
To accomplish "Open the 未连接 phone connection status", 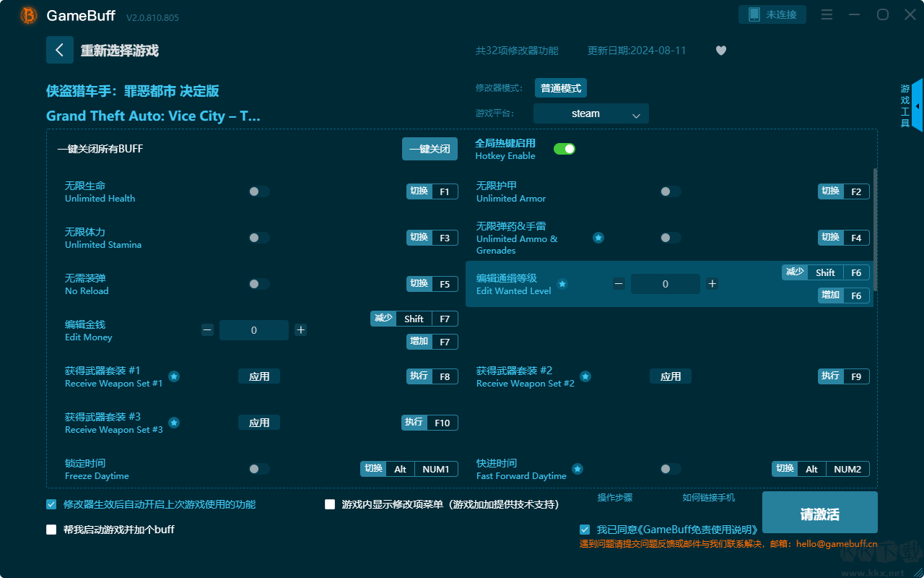I will [x=772, y=14].
